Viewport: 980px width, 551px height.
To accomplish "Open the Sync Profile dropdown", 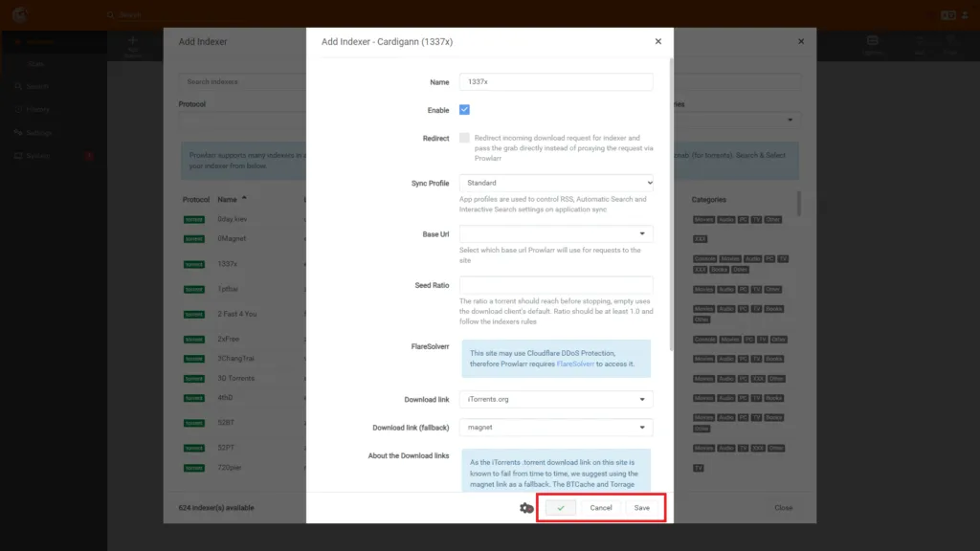I will click(556, 182).
